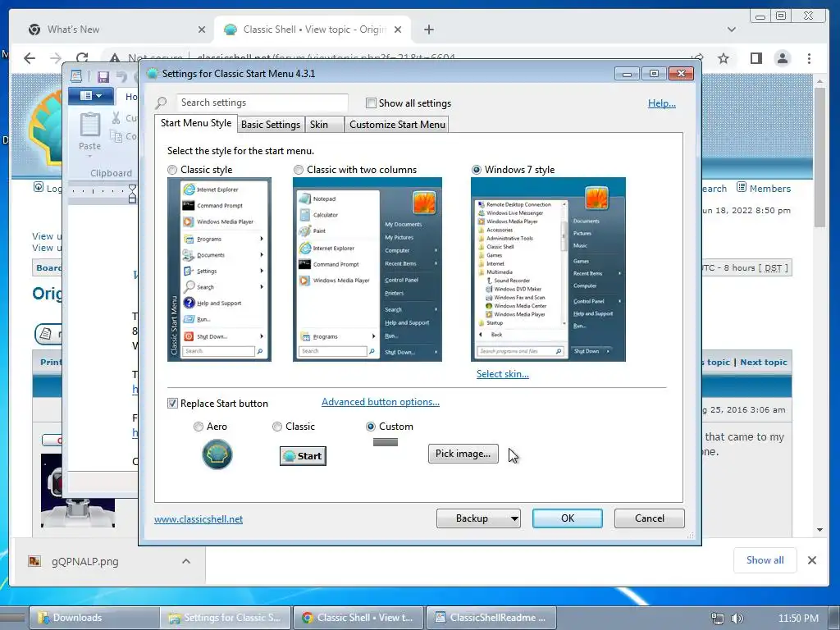Click the network tray icon

(717, 619)
